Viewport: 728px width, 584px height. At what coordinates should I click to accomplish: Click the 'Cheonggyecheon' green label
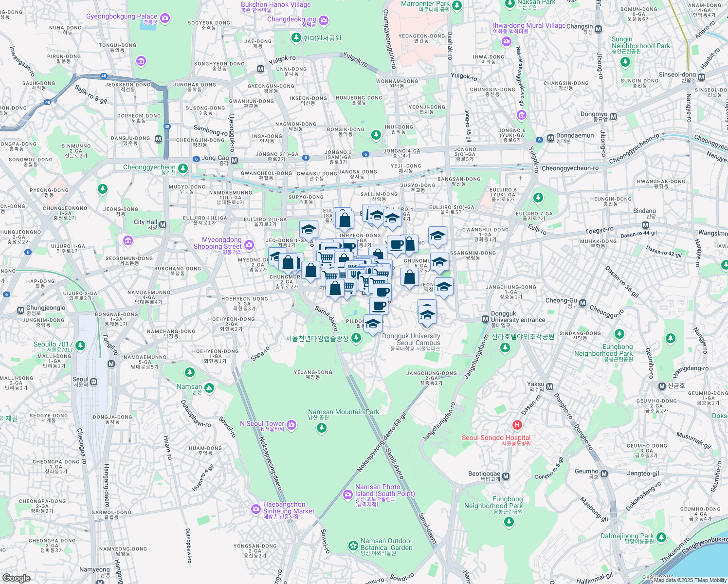click(149, 167)
